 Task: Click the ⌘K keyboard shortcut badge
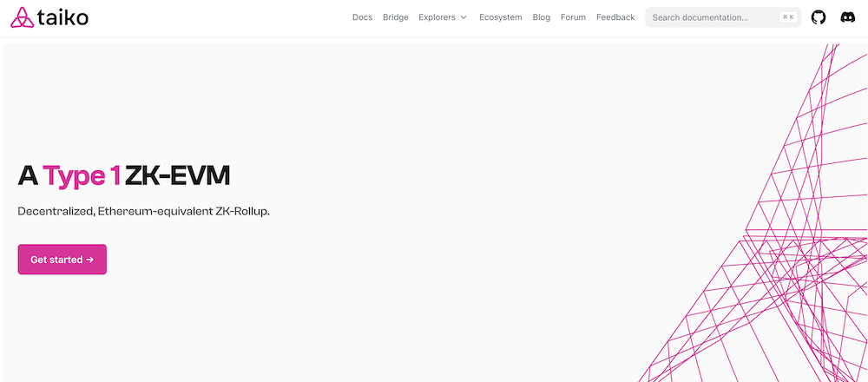(787, 17)
